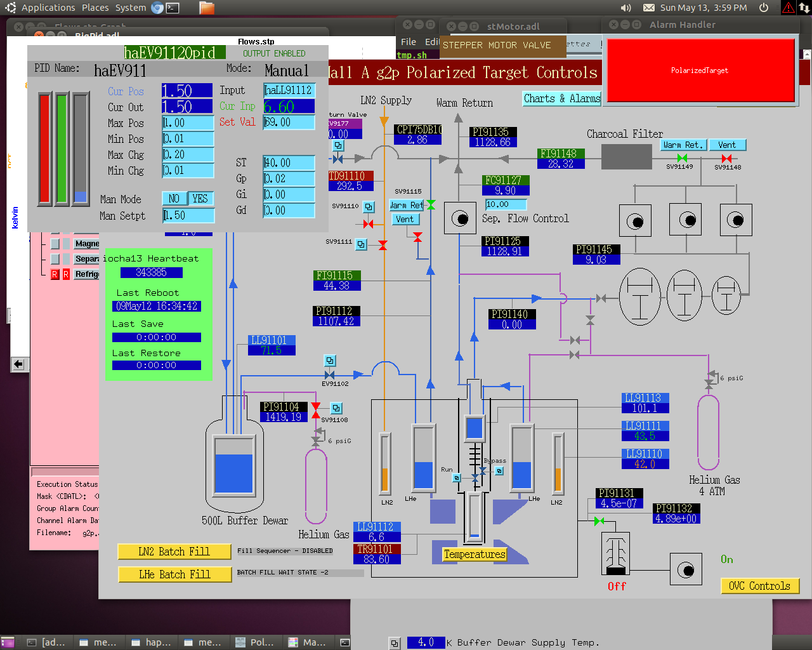Click the Cur Out value field
This screenshot has height=650, width=812.
(x=187, y=107)
